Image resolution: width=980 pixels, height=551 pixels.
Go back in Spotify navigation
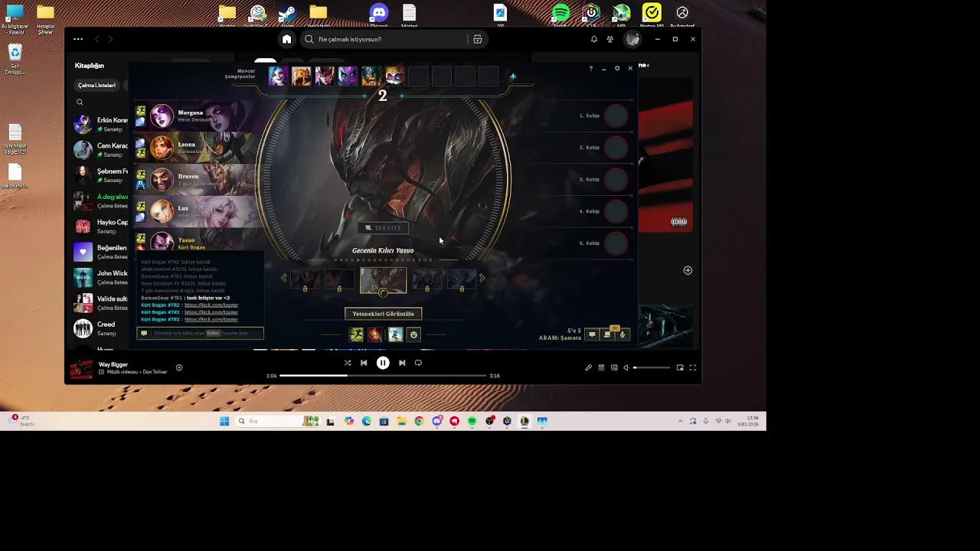[x=96, y=39]
